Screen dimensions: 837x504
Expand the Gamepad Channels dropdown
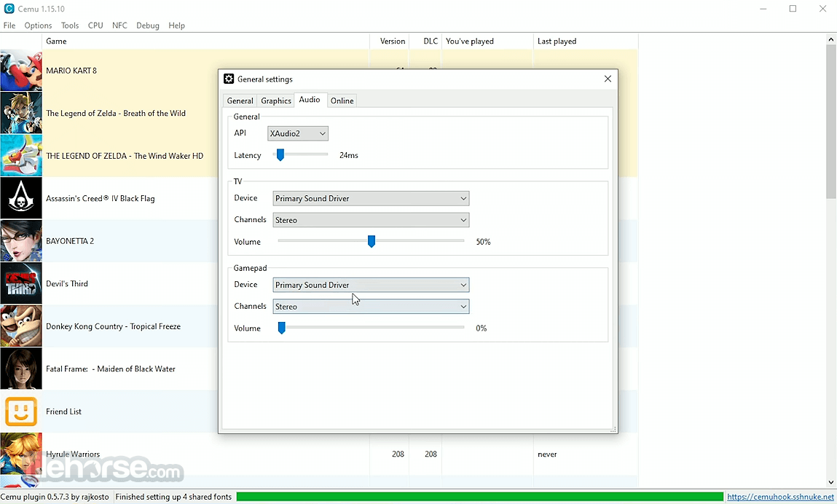click(371, 307)
